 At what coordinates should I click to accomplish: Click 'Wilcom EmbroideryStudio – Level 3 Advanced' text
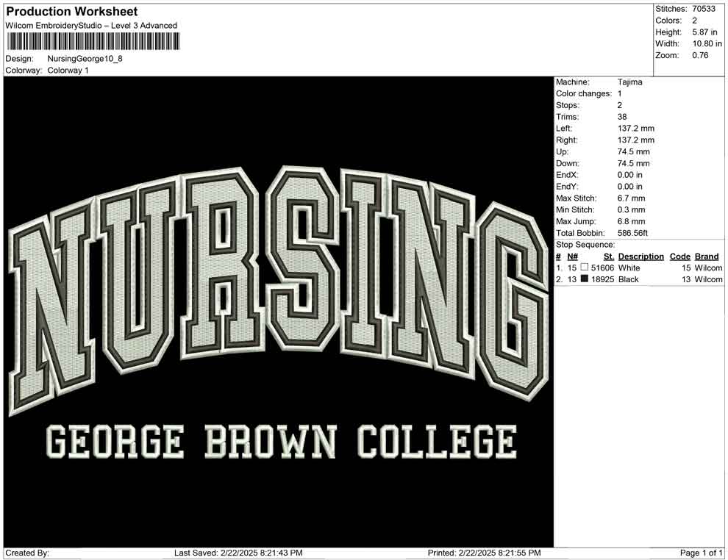pyautogui.click(x=91, y=26)
